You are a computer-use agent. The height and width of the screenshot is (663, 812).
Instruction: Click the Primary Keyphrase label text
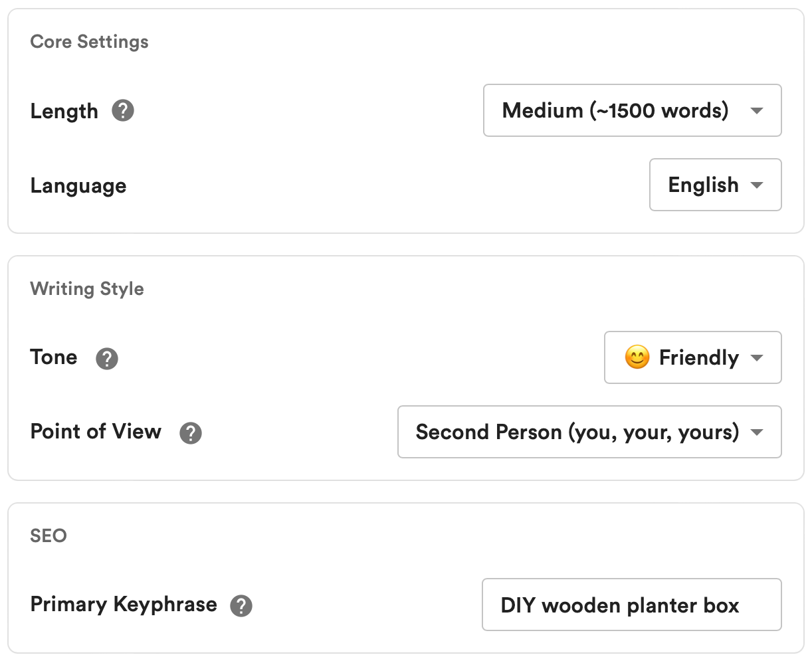(124, 605)
